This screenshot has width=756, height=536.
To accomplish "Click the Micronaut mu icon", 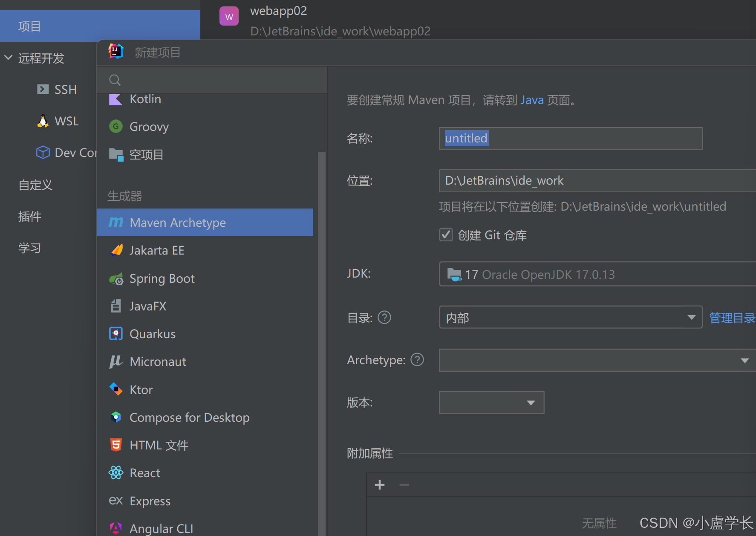I will pos(115,362).
